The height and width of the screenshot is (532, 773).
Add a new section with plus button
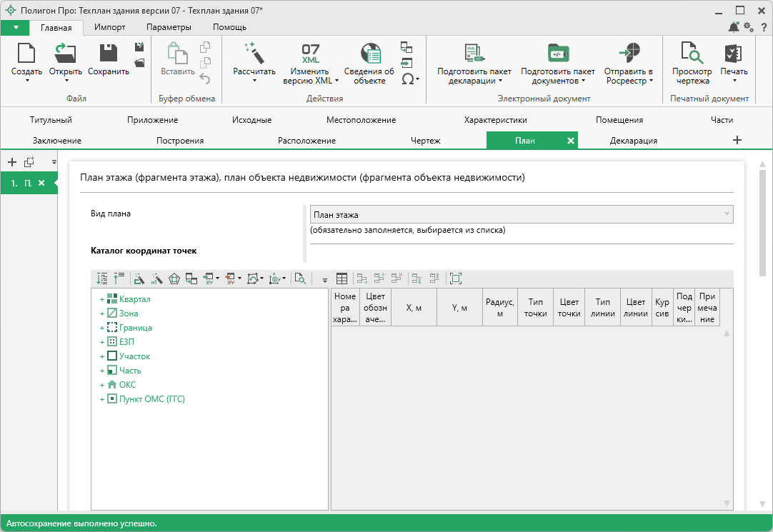[737, 140]
